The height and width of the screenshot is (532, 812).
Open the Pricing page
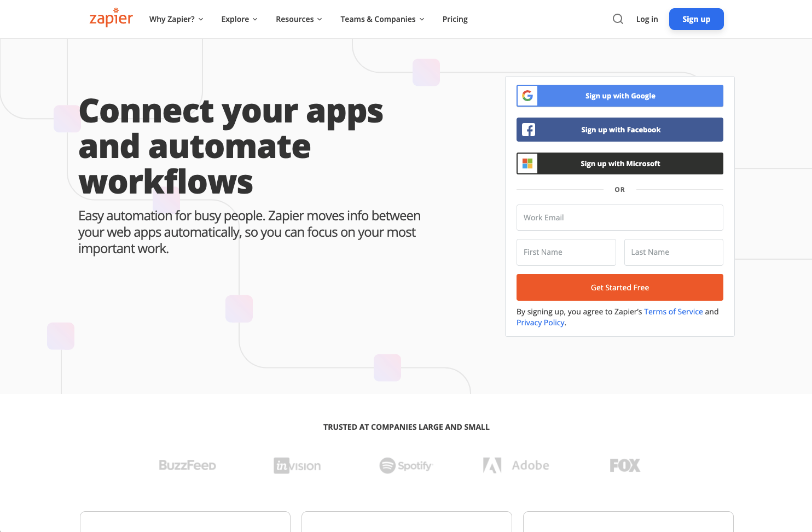[455, 19]
